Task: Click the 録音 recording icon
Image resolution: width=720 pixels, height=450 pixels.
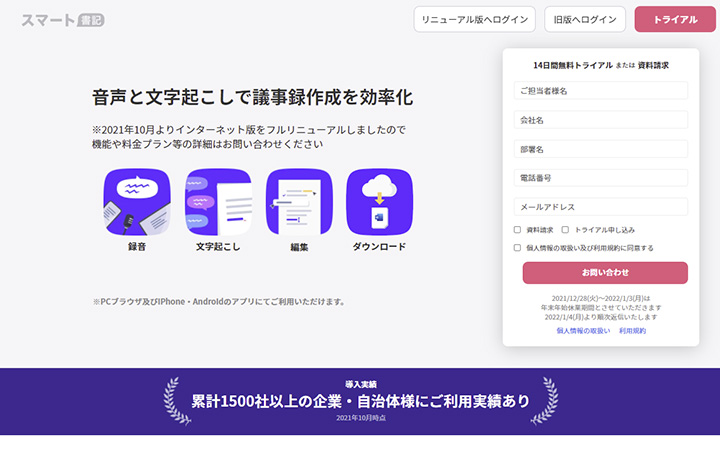Action: [137, 202]
